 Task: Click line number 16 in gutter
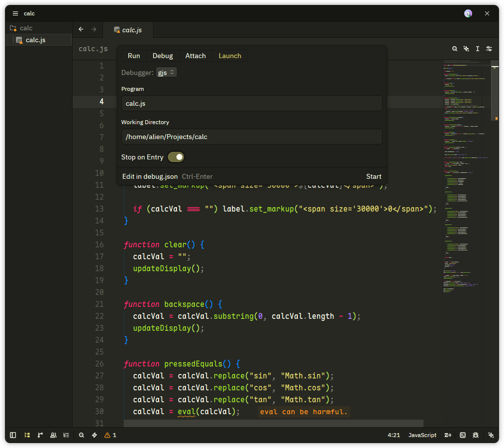(x=99, y=245)
